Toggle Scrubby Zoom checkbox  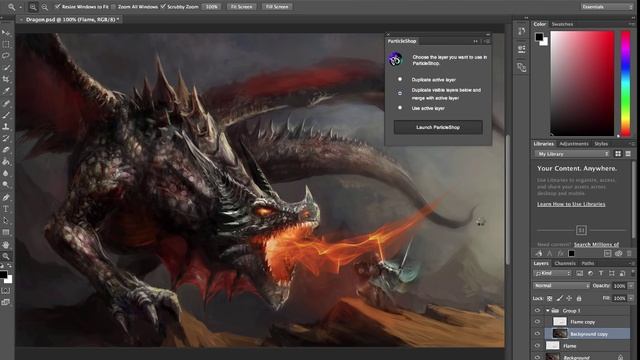click(163, 7)
